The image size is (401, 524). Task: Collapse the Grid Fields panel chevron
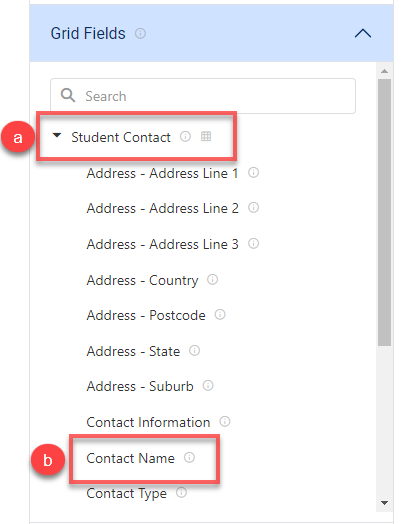(x=363, y=33)
